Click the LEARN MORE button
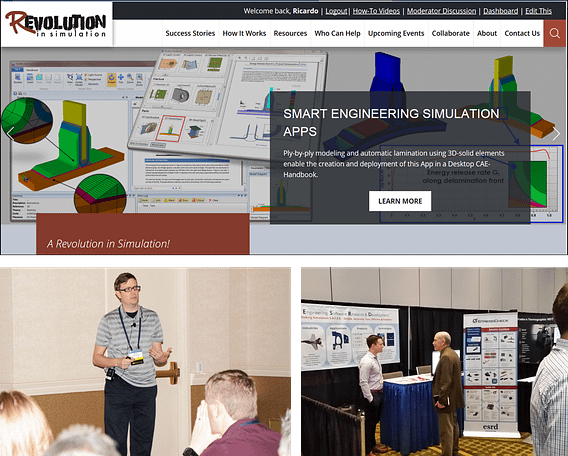 400,201
